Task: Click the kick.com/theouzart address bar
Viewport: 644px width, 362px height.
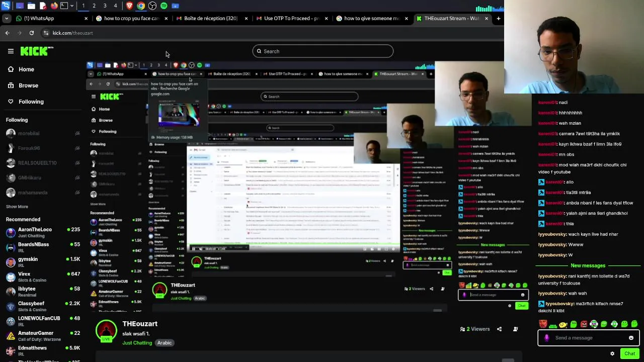Action: coord(72,33)
